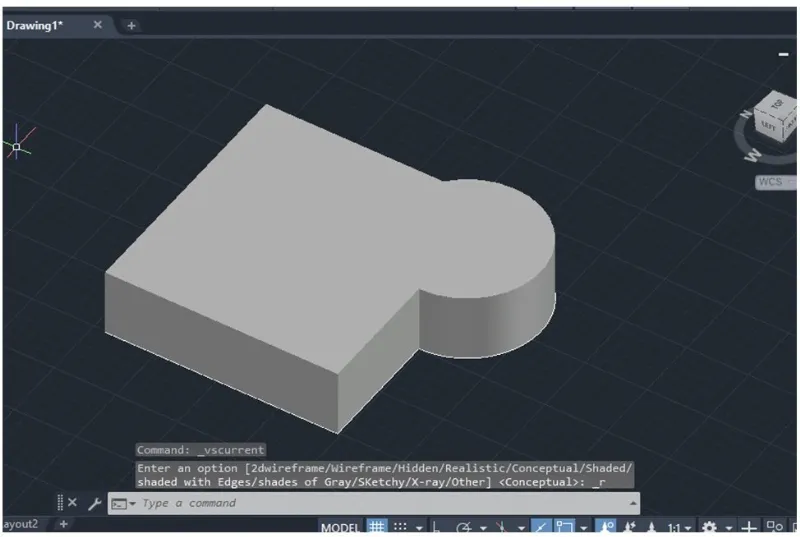Click the annotation visibility icon
This screenshot has height=537, width=800.
[607, 527]
